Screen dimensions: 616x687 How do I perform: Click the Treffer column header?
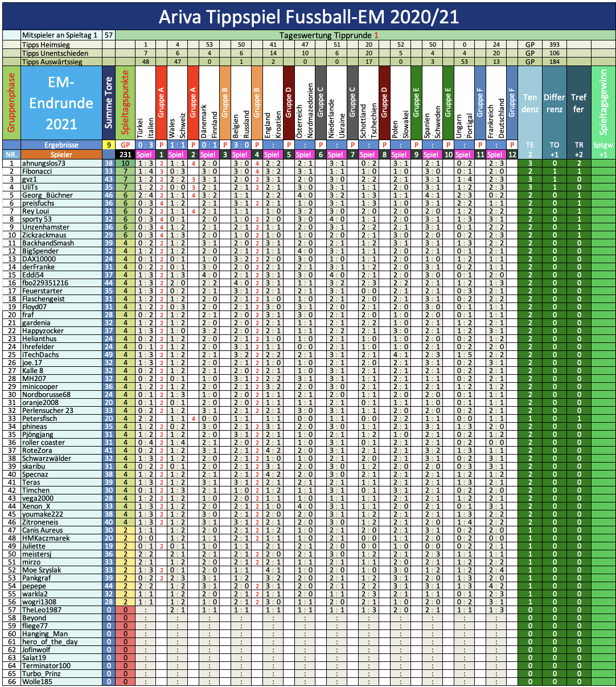pyautogui.click(x=578, y=103)
